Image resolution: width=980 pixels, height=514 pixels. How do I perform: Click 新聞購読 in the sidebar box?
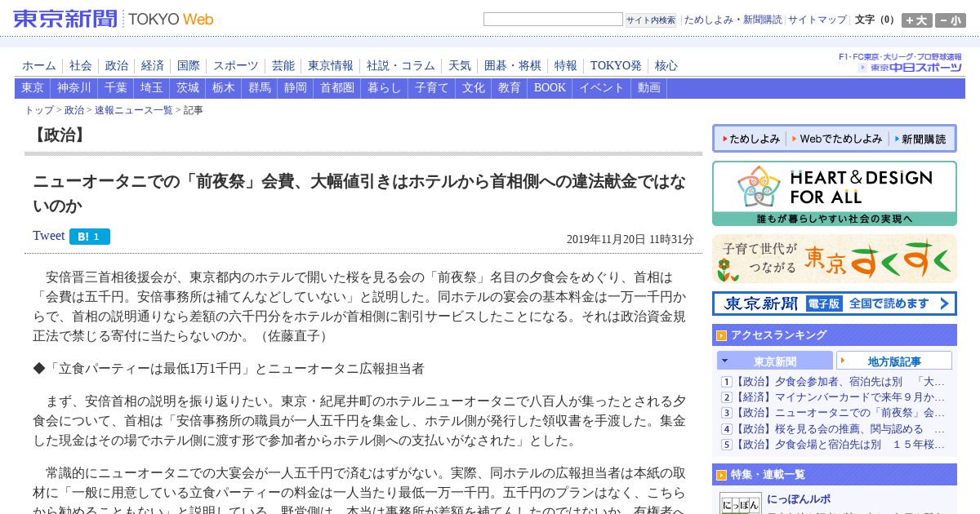point(920,139)
